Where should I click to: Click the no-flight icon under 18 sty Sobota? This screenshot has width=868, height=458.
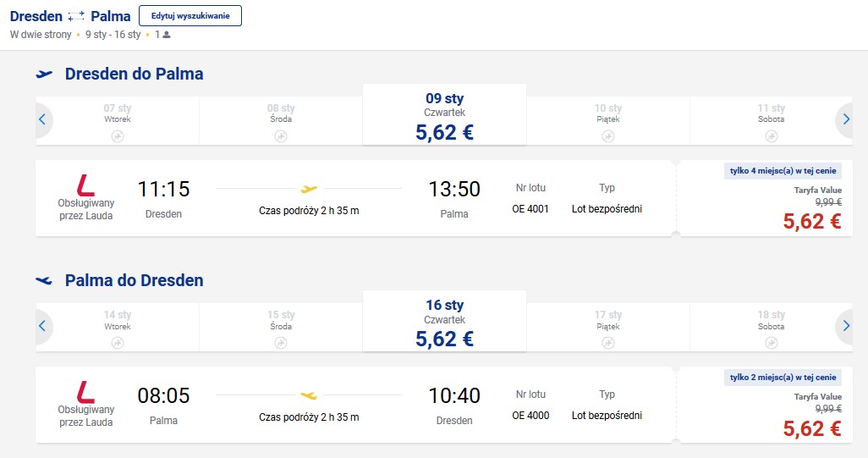click(x=771, y=343)
